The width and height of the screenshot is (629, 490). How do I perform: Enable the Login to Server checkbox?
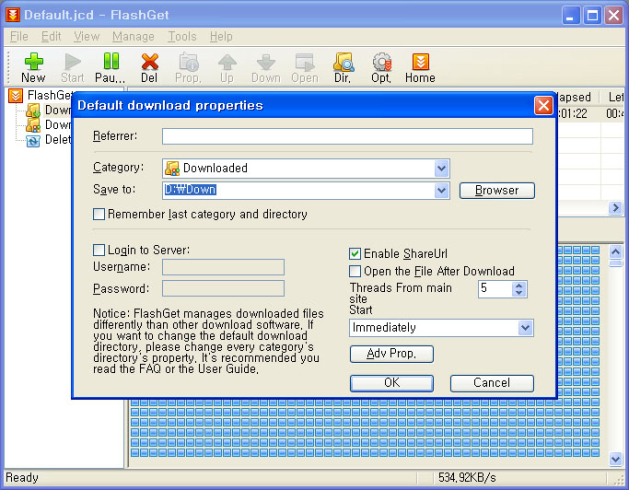point(99,250)
